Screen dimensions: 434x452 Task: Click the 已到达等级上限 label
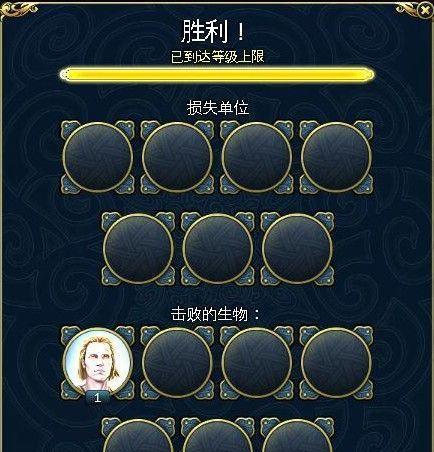pos(217,57)
